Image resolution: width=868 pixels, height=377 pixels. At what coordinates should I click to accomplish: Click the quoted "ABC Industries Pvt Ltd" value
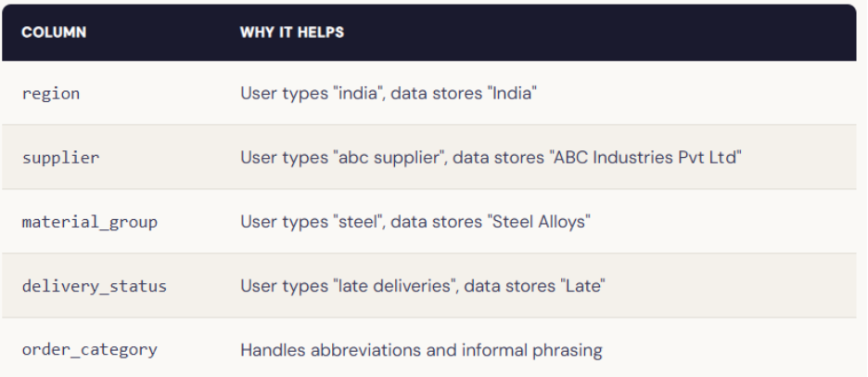click(x=648, y=158)
